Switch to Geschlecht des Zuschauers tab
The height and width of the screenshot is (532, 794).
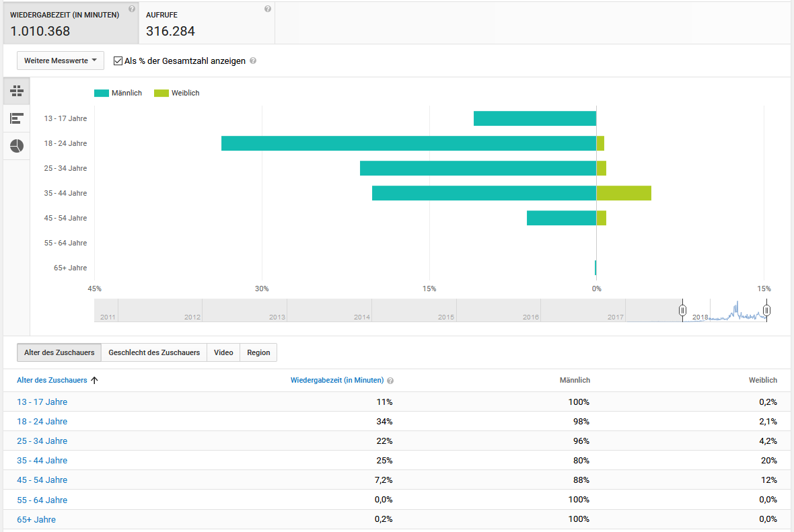[154, 352]
